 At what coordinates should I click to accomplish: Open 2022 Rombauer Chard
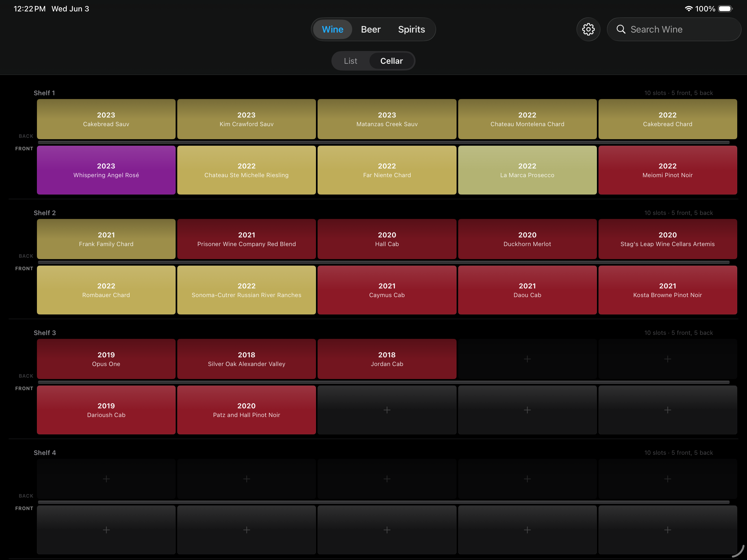point(106,290)
